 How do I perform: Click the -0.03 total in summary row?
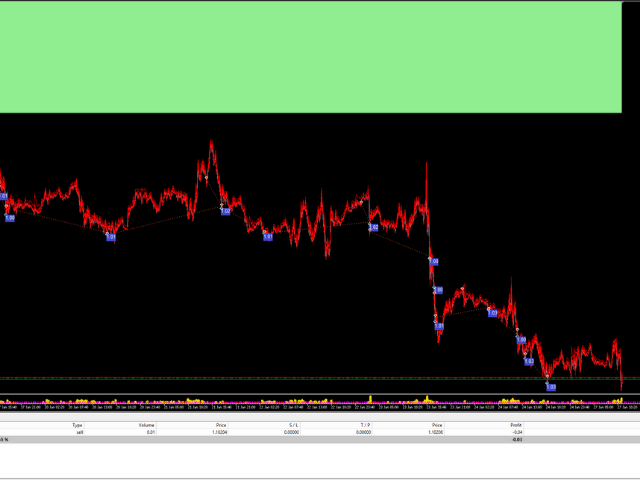tap(516, 439)
